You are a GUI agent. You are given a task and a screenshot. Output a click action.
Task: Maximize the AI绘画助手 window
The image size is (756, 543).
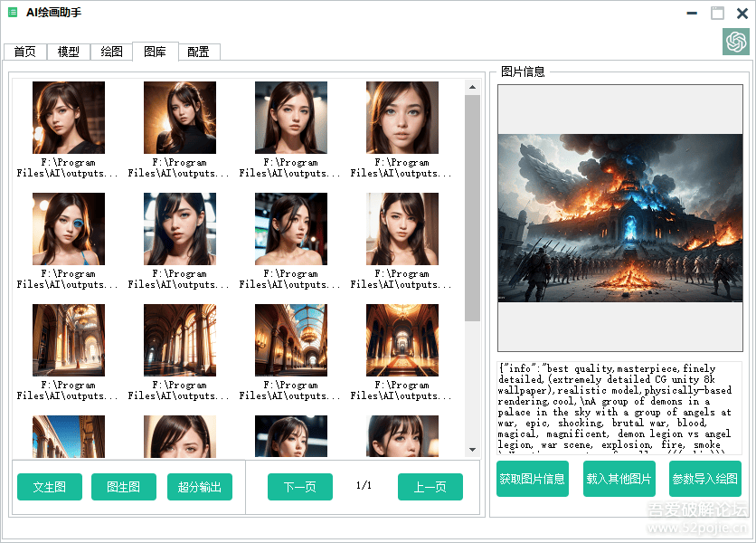717,13
